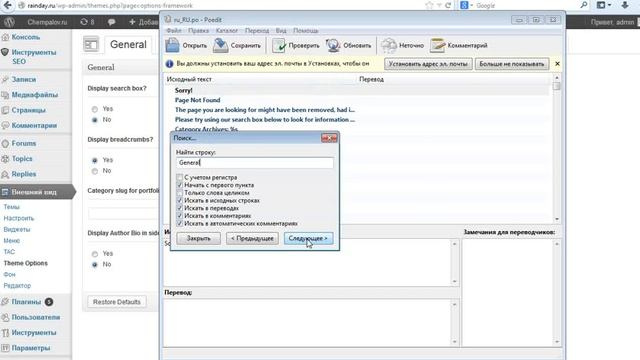
Task: Open the Вид menu in Poedit
Action: [281, 31]
